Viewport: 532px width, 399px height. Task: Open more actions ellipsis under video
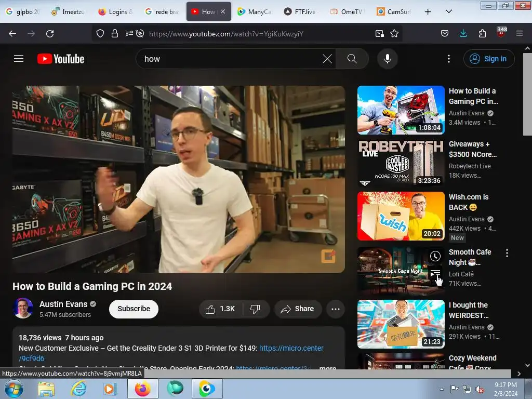click(x=335, y=309)
